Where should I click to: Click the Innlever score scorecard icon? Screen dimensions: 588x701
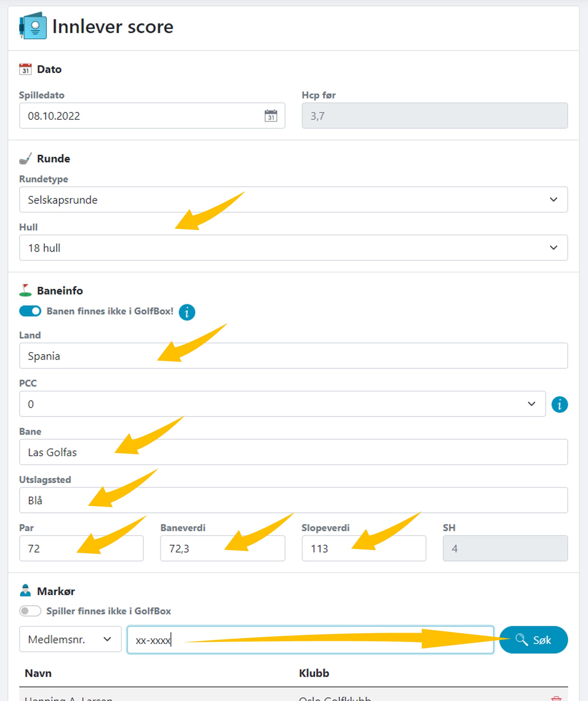[33, 26]
